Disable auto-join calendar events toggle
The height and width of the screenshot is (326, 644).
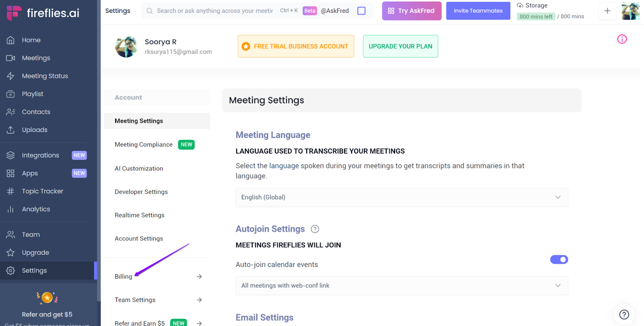(x=559, y=260)
